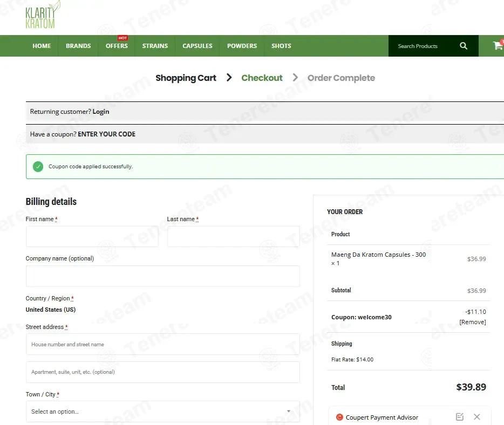Open the CAPSULES menu item

pyautogui.click(x=197, y=46)
